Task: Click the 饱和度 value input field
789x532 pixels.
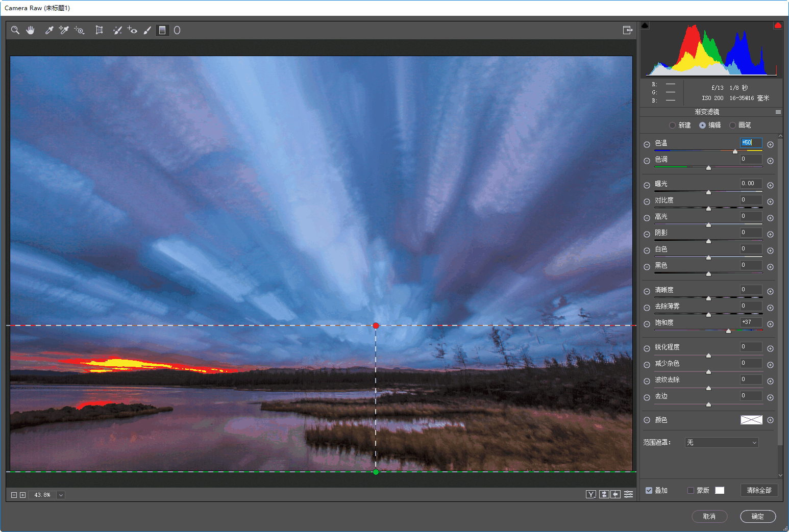Action: pos(751,322)
